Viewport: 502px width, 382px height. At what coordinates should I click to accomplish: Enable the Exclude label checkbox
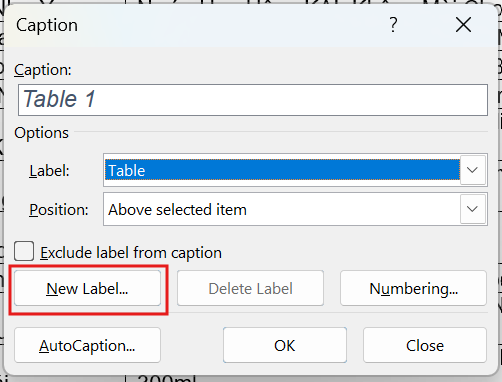coord(24,251)
